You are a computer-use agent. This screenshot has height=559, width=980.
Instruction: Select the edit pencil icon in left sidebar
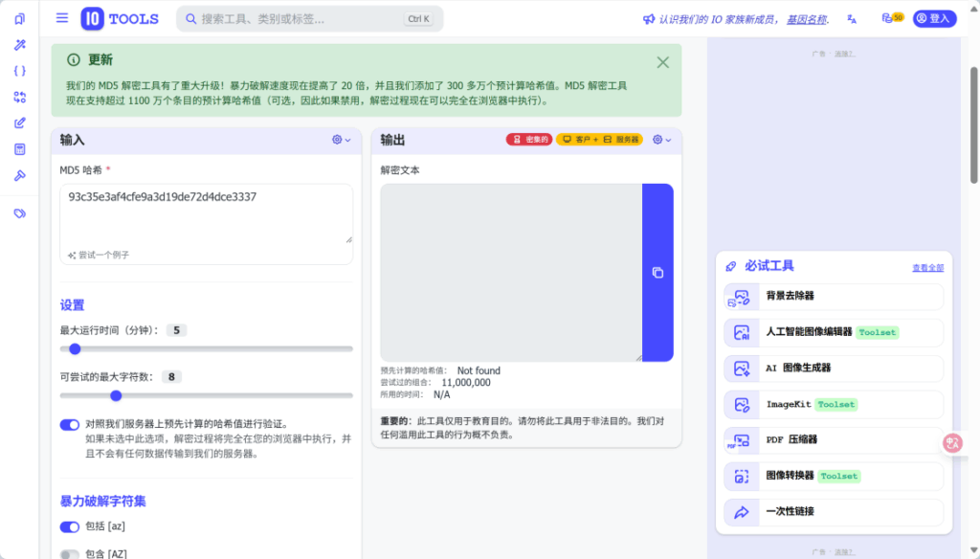click(21, 123)
